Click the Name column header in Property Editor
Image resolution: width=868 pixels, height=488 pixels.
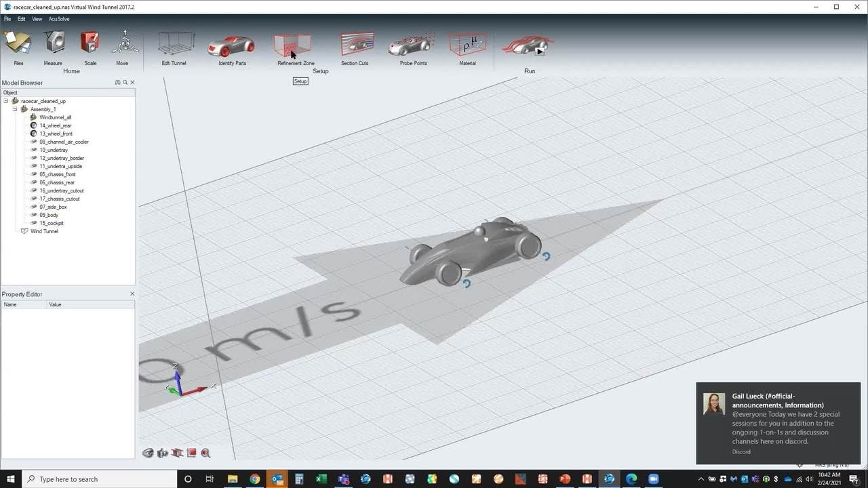23,304
